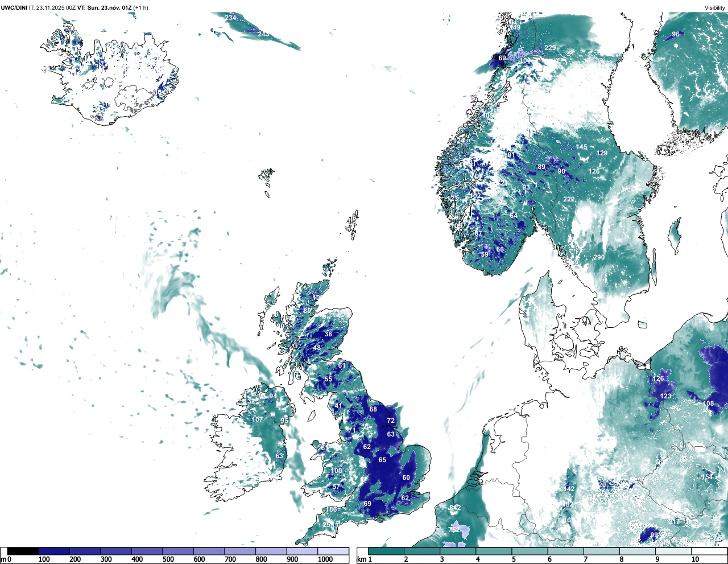Click the value '229' in northern Scandinavia
Screen dimensions: 728x564
(x=550, y=48)
